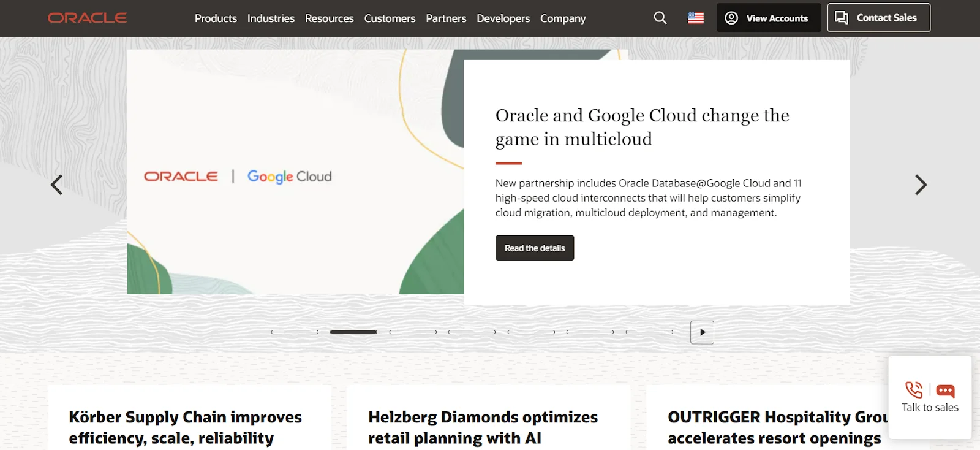Open the Developers menu
Viewport: 980px width, 450px height.
click(x=503, y=18)
